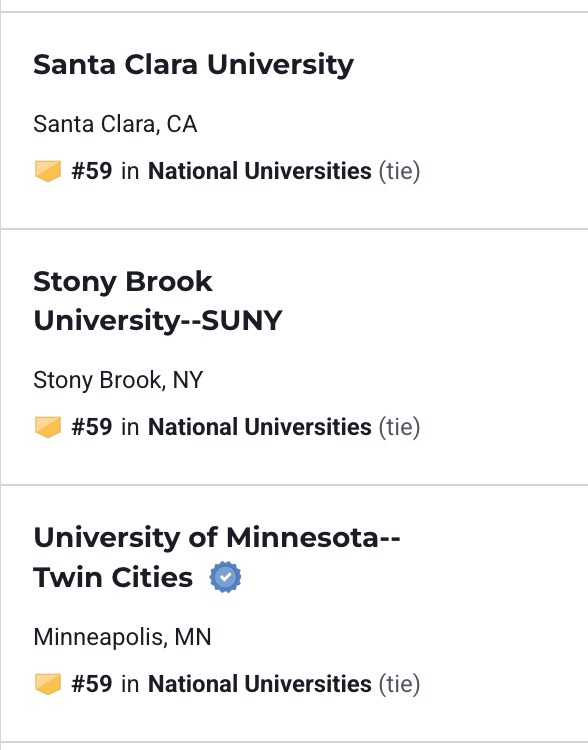This screenshot has height=750, width=588.
Task: Click the #59 rank for Stony Brook University
Action: pyautogui.click(x=92, y=427)
